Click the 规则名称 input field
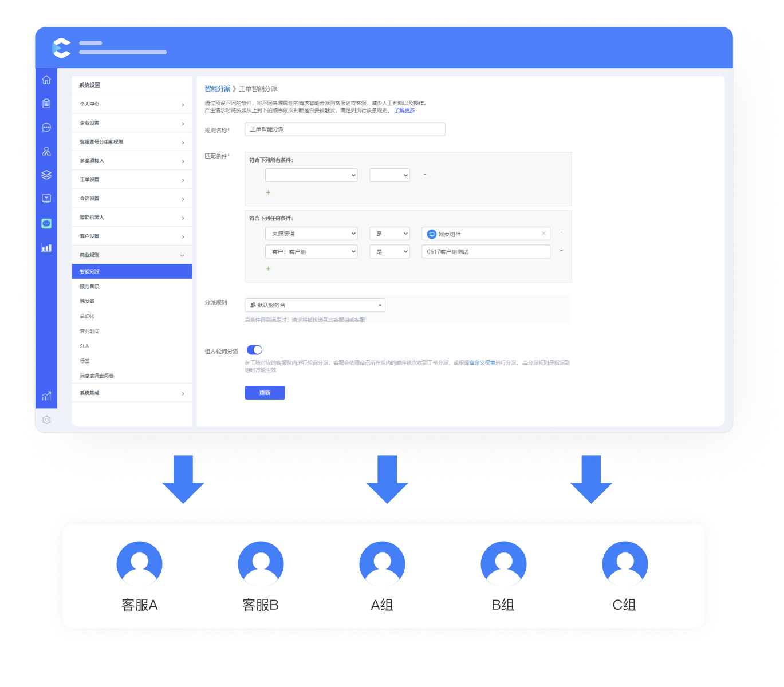The width and height of the screenshot is (784, 687). [345, 129]
